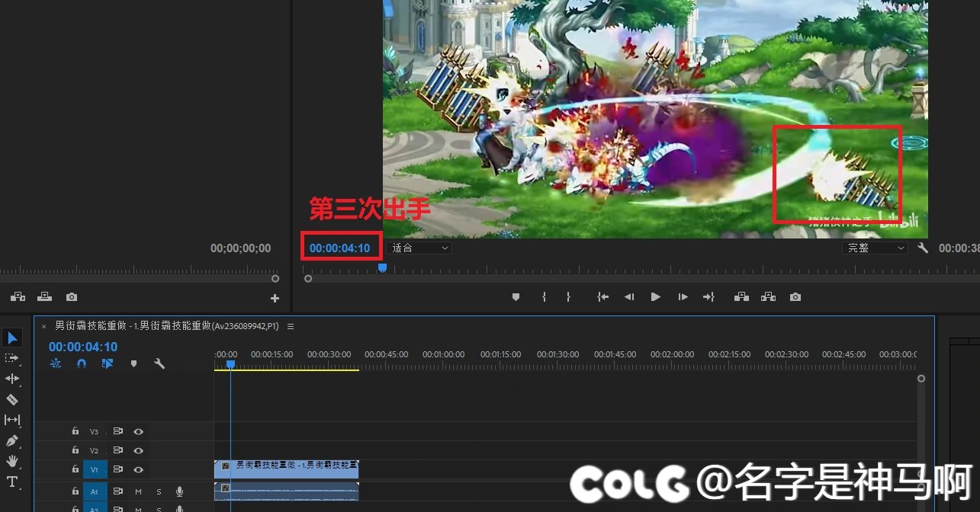
Task: Export frame from the Program monitor
Action: [x=795, y=297]
